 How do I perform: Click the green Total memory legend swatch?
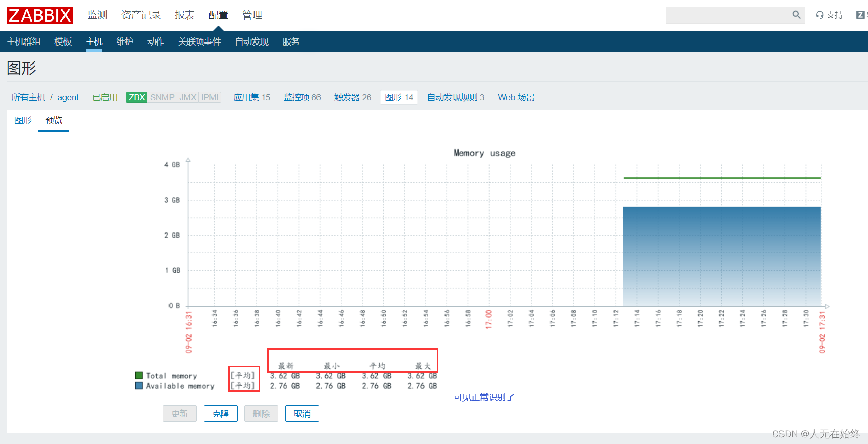pyautogui.click(x=139, y=376)
